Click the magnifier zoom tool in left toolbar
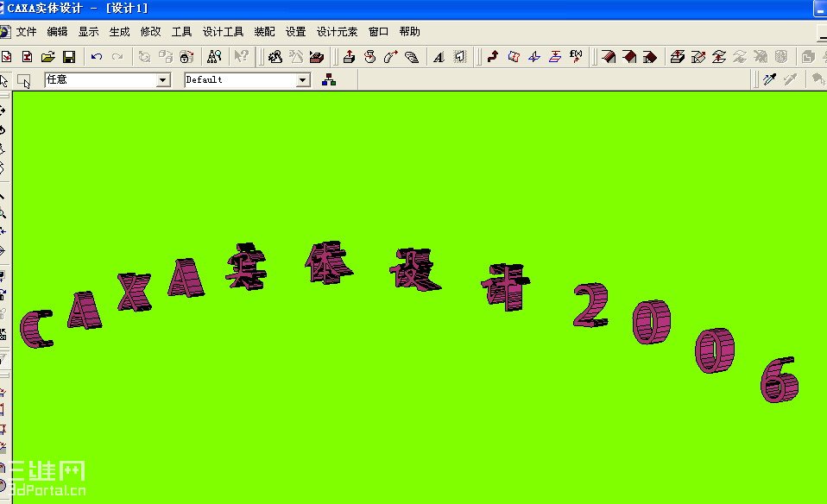Image resolution: width=827 pixels, height=504 pixels. (x=3, y=213)
